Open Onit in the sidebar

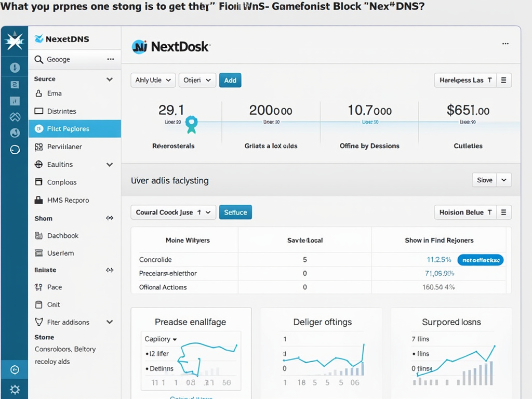point(75,304)
